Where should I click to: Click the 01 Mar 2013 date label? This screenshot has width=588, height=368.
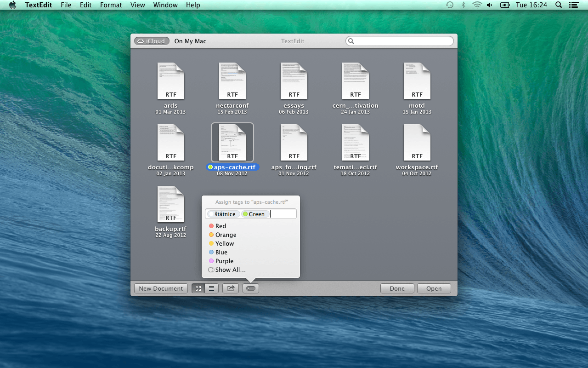pyautogui.click(x=171, y=112)
